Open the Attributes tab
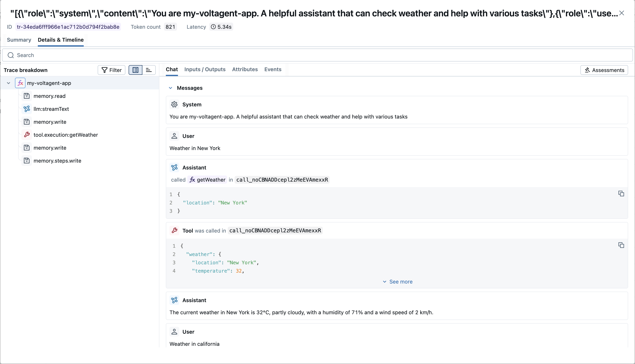The width and height of the screenshot is (635, 364). [x=245, y=70]
